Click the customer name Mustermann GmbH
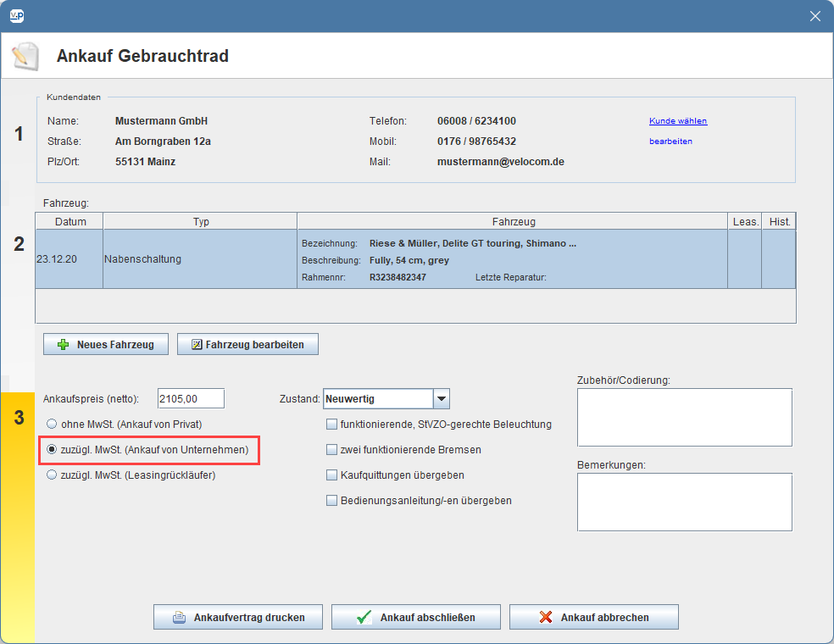834x644 pixels. [x=161, y=120]
